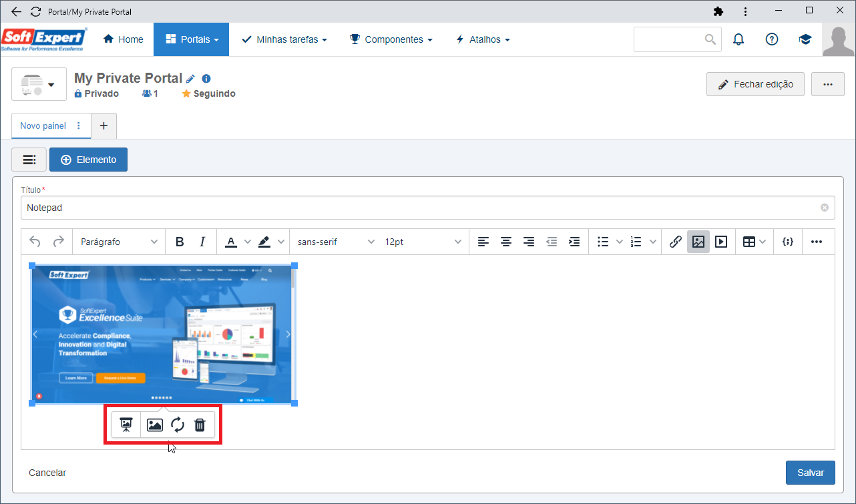Click the Elemento add button
856x504 pixels.
click(88, 160)
